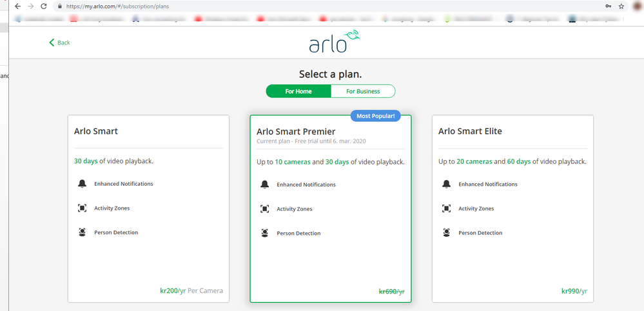The height and width of the screenshot is (311, 644).
Task: Click the Arlo Smart plan title
Action: coord(96,131)
